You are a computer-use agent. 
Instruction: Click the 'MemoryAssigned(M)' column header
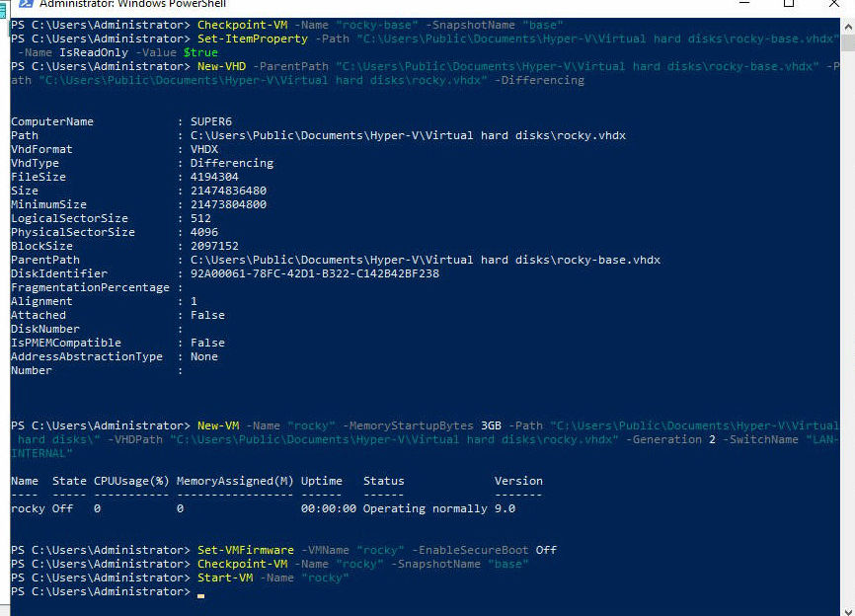tap(235, 481)
